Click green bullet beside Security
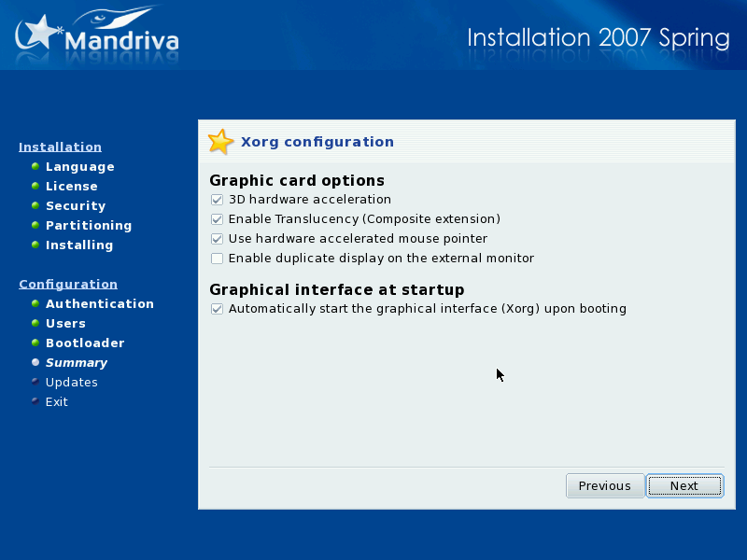 click(35, 205)
